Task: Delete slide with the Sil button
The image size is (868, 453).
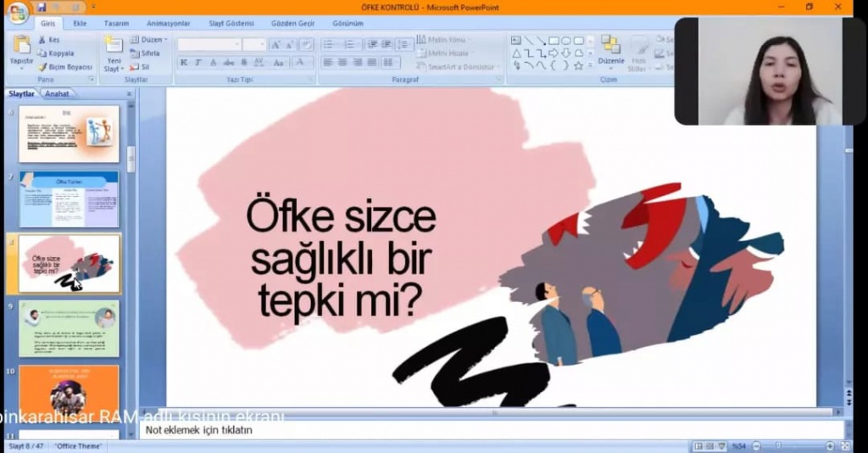Action: pos(141,67)
